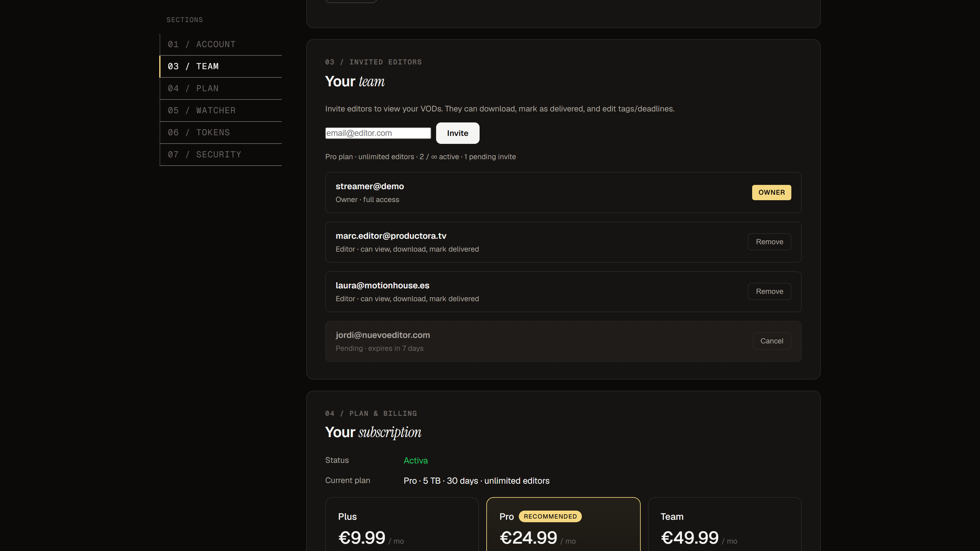
Task: Click the laura@motionhouse.es email text
Action: point(382,286)
